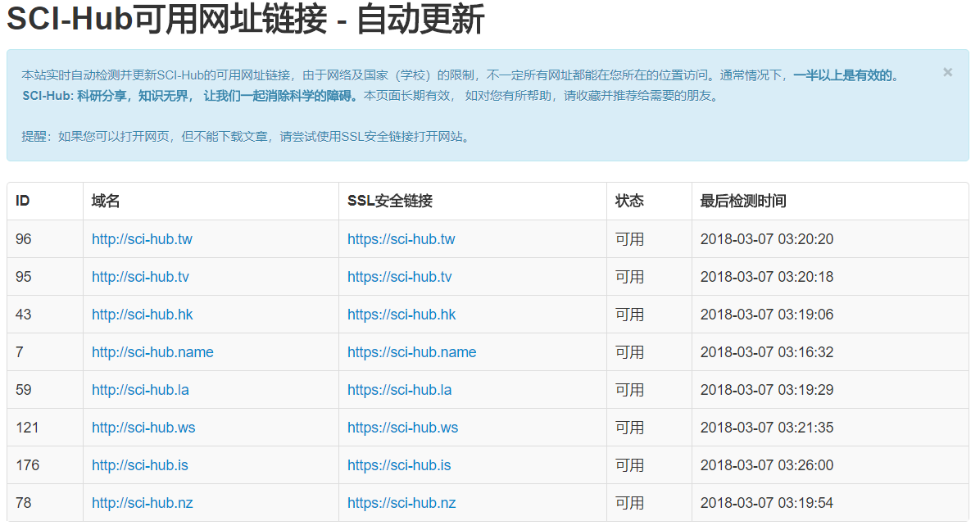980x530 pixels.
Task: Open the http://sci-hub.nz link
Action: 142,502
